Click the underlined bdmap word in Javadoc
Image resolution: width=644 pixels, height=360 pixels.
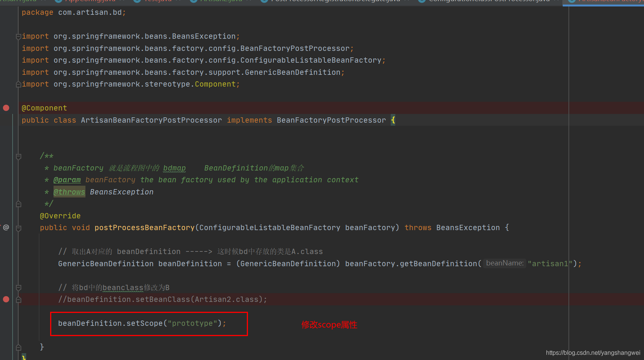coord(174,168)
